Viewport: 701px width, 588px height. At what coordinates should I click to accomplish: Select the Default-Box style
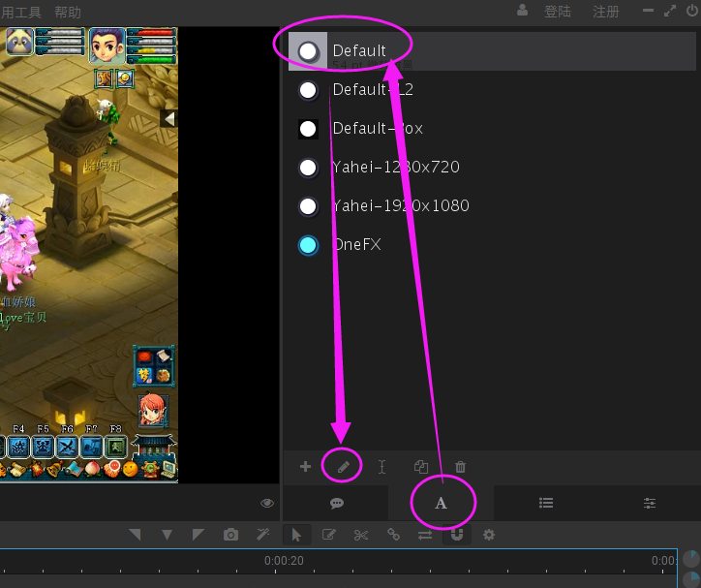(x=492, y=129)
